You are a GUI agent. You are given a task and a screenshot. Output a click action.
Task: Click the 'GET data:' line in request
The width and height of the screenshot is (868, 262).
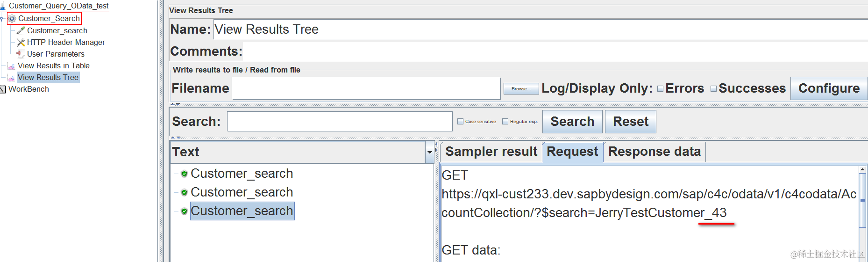coord(471,250)
